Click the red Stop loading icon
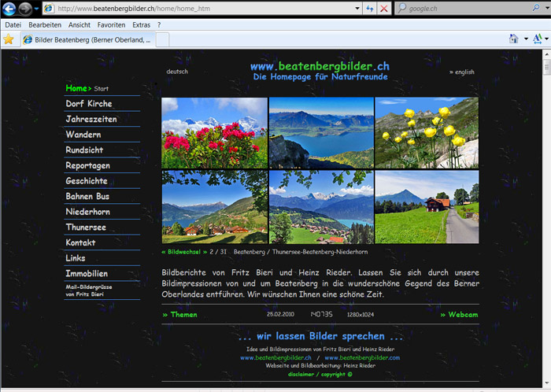Viewport: 551px width, 392px height. [384, 9]
